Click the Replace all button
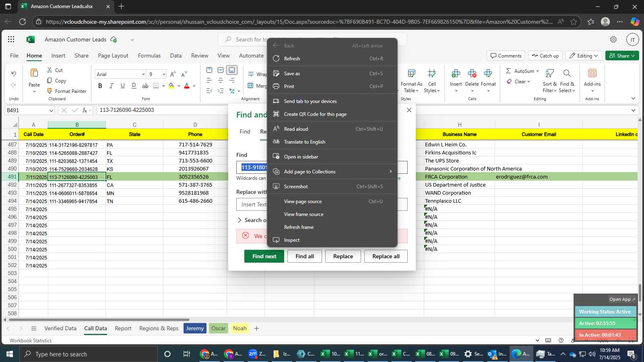Screen dimensions: 644x362 click(x=386, y=256)
